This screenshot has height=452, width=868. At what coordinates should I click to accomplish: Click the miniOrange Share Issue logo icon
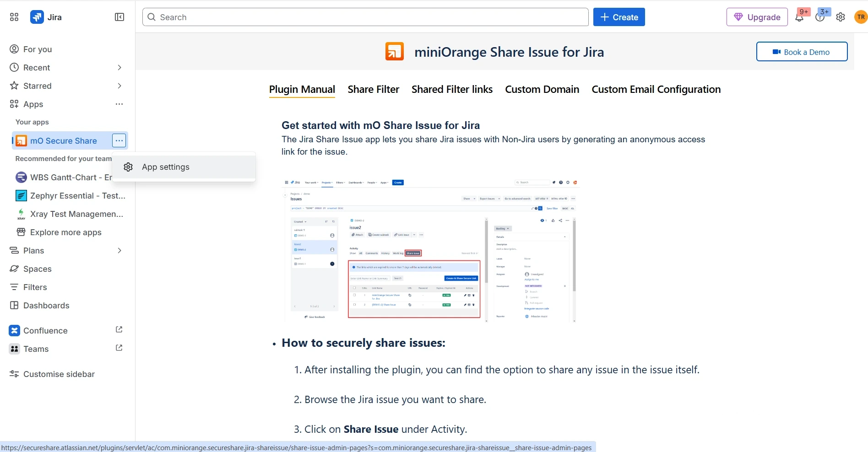395,52
